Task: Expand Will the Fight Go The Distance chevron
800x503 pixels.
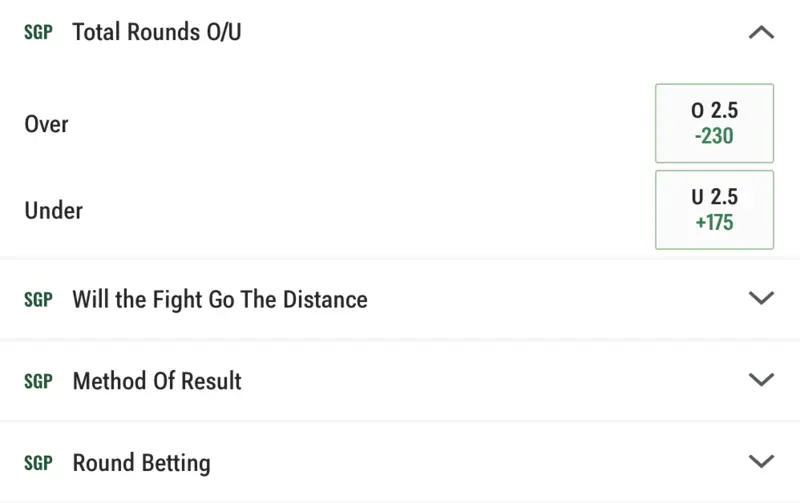Action: pyautogui.click(x=761, y=298)
